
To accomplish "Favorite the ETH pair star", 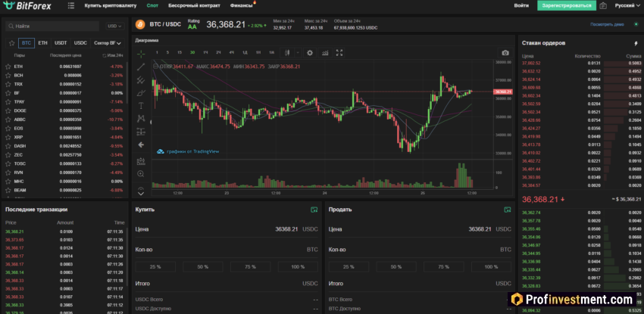I will click(x=8, y=67).
